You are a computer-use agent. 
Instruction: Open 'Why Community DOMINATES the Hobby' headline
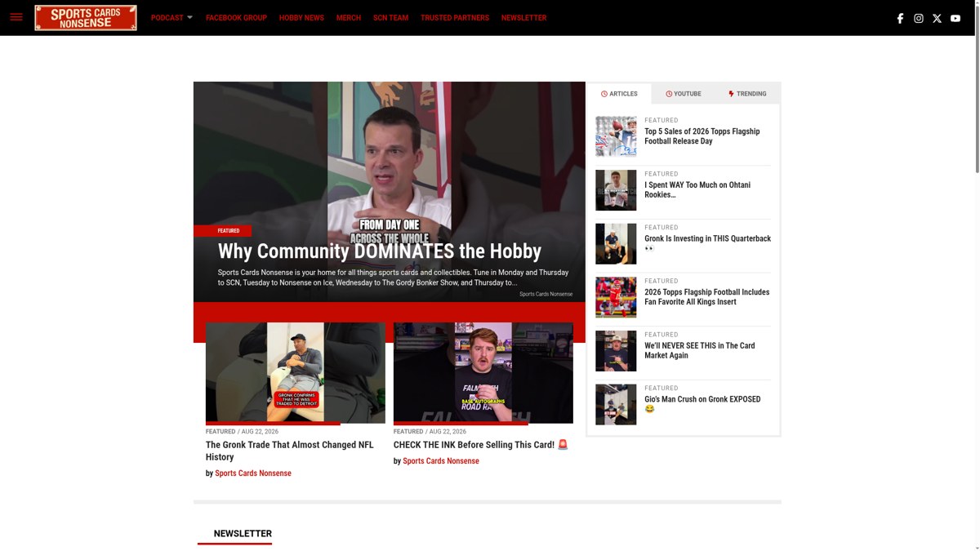[x=380, y=251]
